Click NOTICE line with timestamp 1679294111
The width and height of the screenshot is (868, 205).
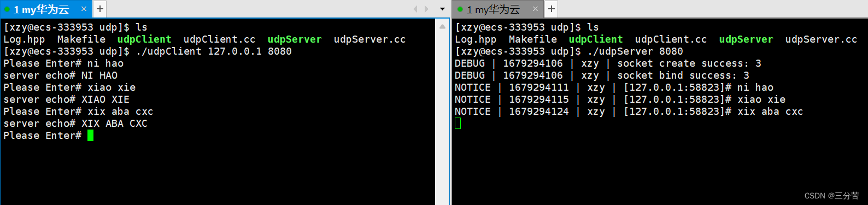coord(614,87)
